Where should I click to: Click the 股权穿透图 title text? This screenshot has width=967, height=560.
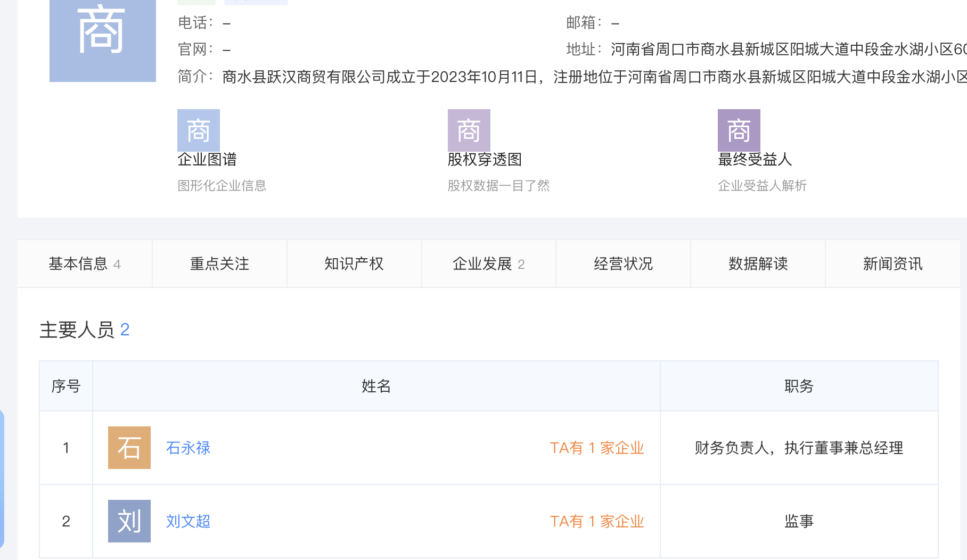(x=484, y=160)
